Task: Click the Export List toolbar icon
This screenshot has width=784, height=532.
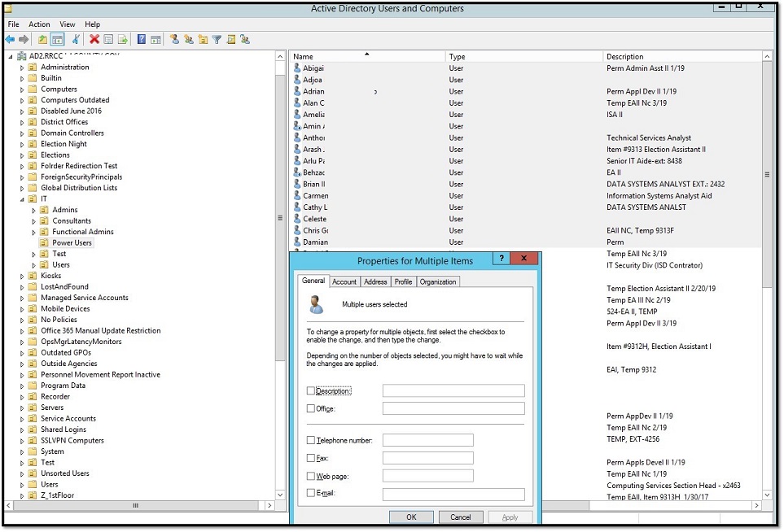Action: (x=122, y=40)
